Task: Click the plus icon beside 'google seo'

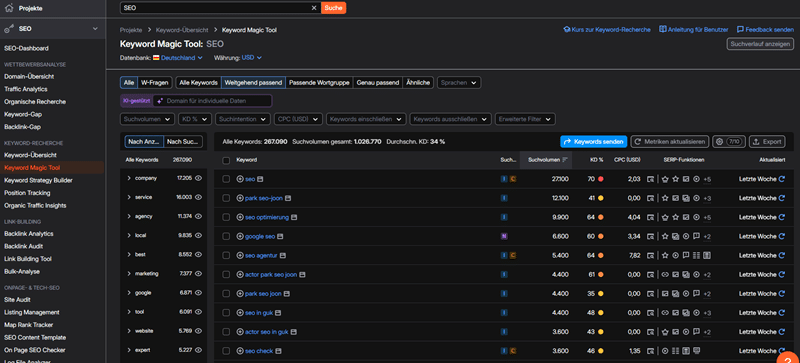Action: point(240,236)
